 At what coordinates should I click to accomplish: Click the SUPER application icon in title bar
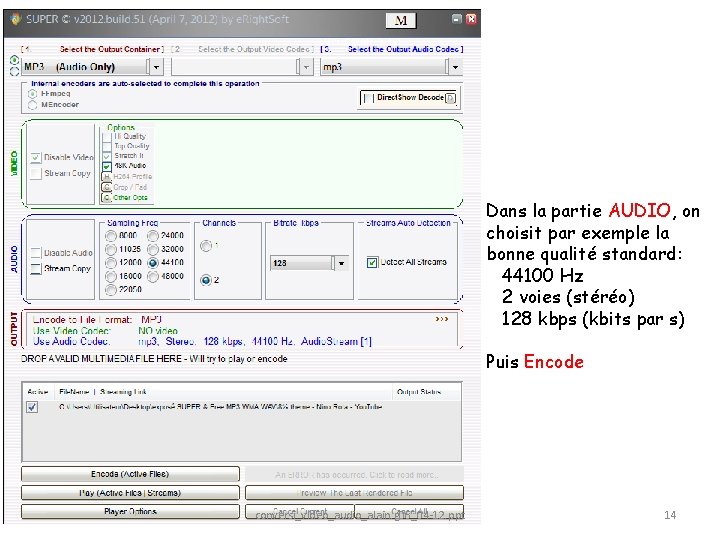click(16, 19)
